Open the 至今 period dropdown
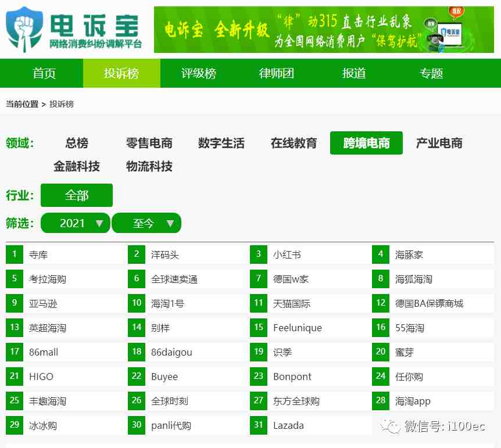 146,223
